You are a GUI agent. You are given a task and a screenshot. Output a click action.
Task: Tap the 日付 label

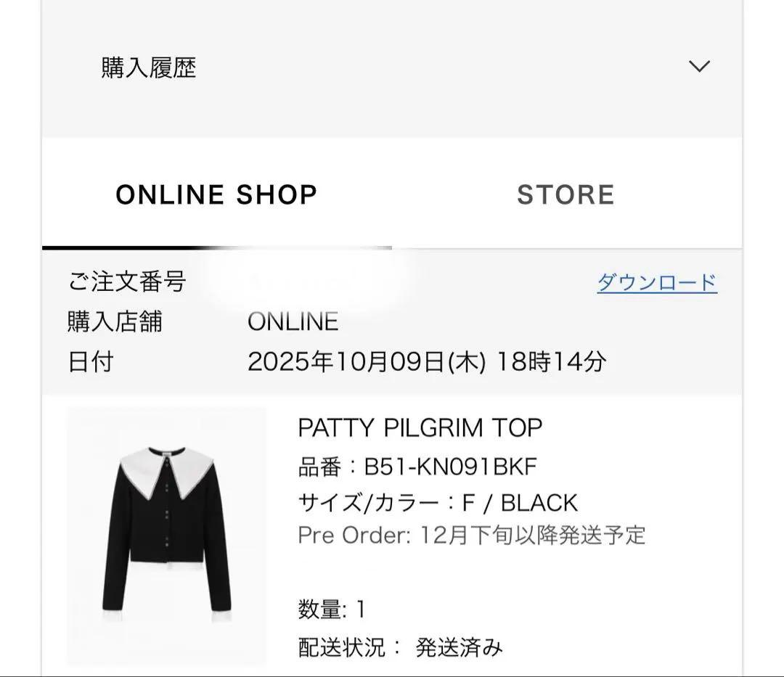point(90,360)
